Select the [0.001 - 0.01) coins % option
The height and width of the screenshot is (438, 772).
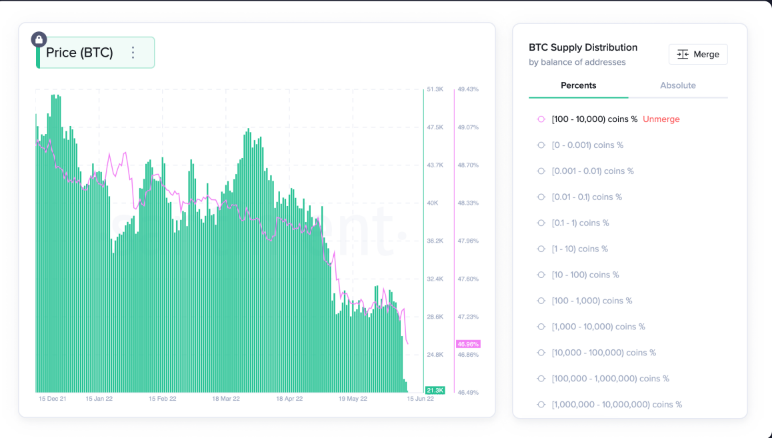[x=593, y=171]
